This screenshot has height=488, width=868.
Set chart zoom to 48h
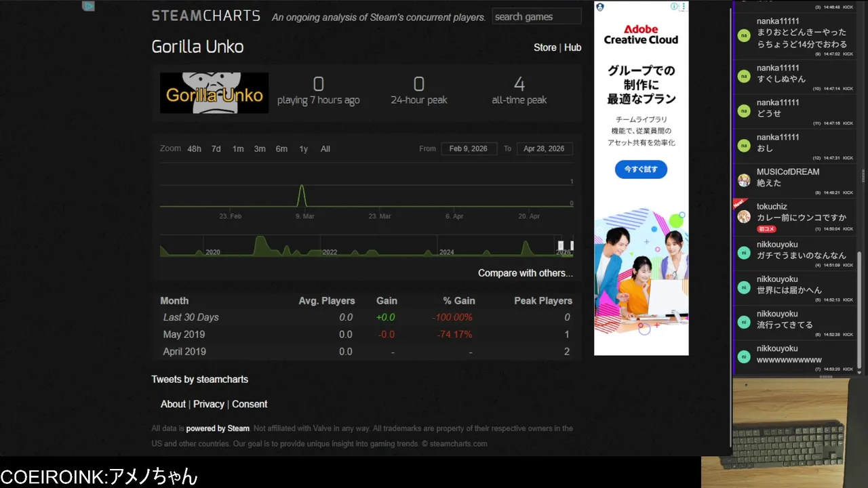click(x=194, y=149)
